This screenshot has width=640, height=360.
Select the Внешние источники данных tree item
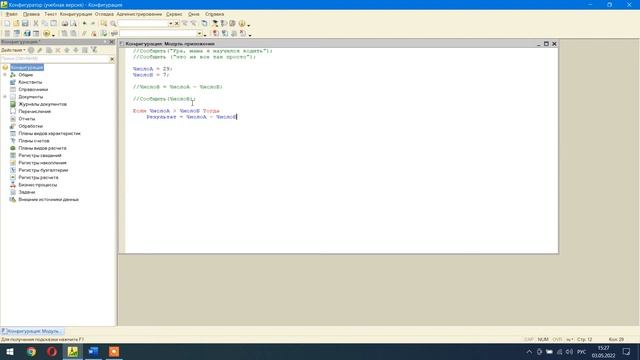(48, 200)
